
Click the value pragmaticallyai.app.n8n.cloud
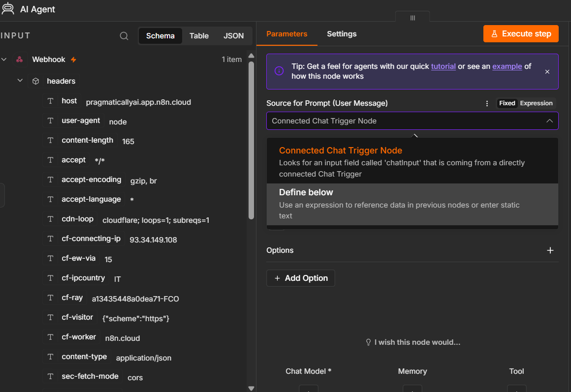tap(138, 102)
